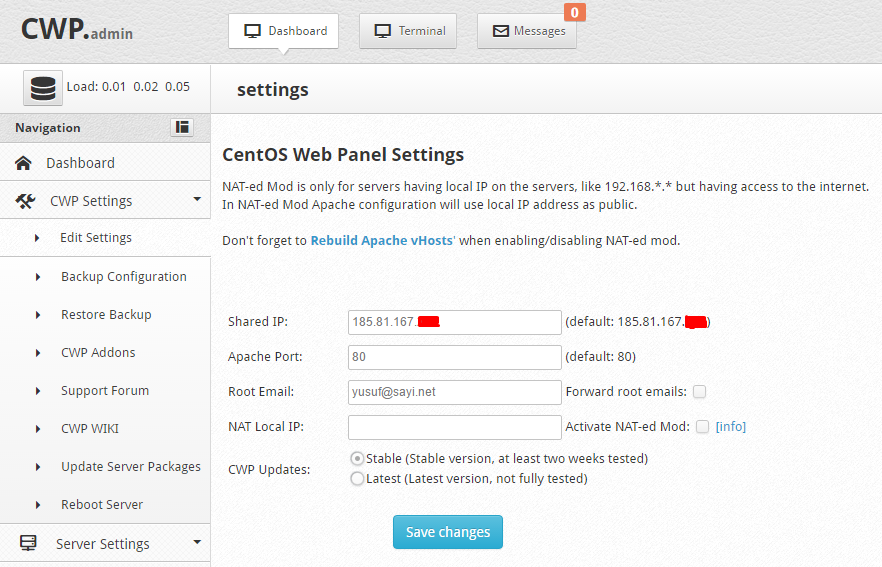Collapse the CWP Settings menu arrow
The height and width of the screenshot is (567, 882).
tap(197, 199)
